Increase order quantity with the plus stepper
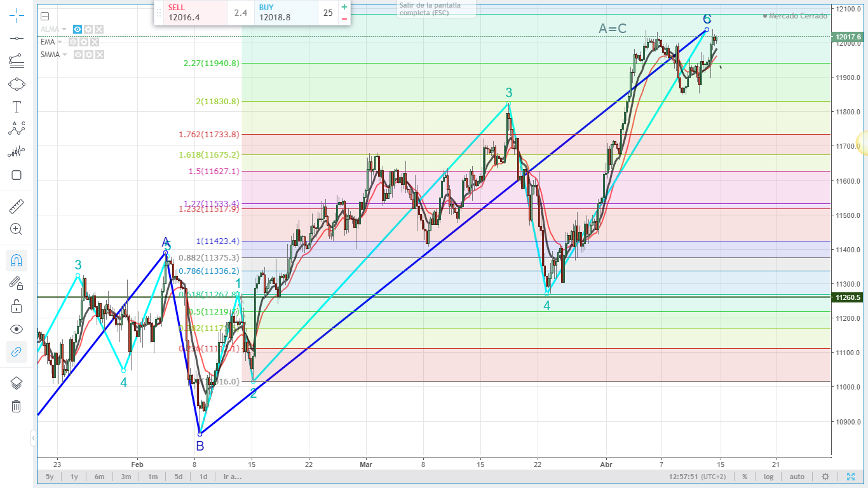868x488 pixels. point(344,7)
